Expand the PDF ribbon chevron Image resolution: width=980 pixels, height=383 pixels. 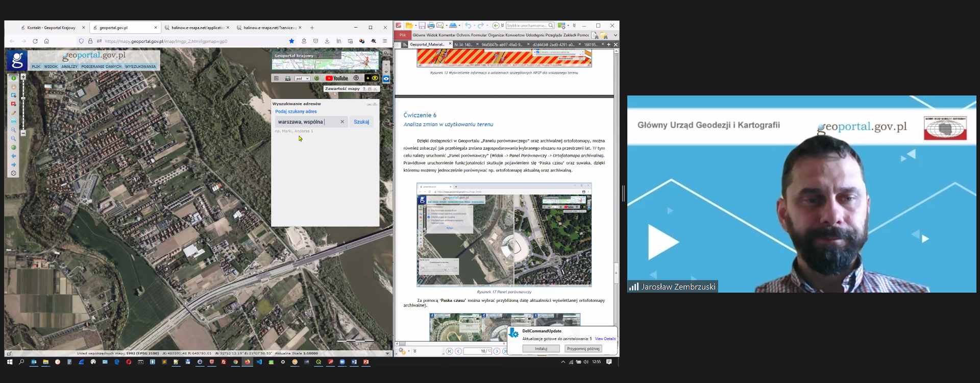(615, 35)
